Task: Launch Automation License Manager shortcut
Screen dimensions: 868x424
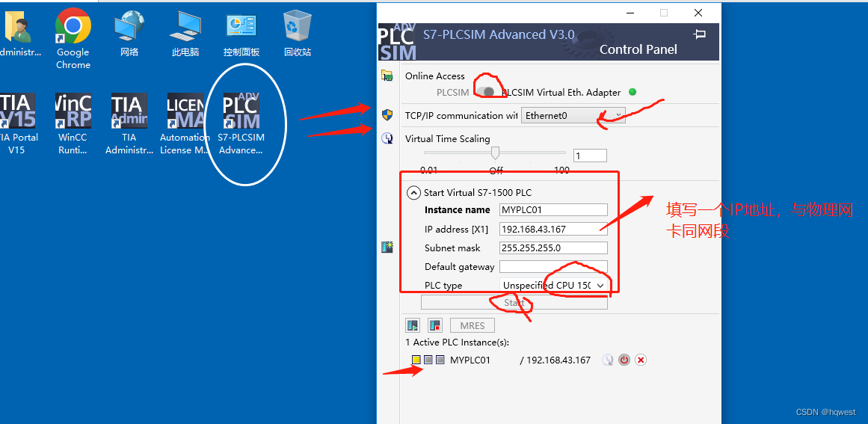Action: point(185,124)
